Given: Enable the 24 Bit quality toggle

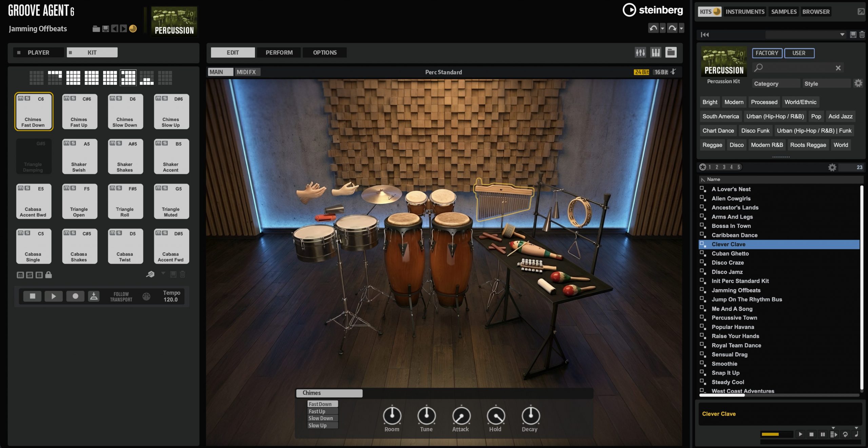Looking at the screenshot, I should pos(641,72).
